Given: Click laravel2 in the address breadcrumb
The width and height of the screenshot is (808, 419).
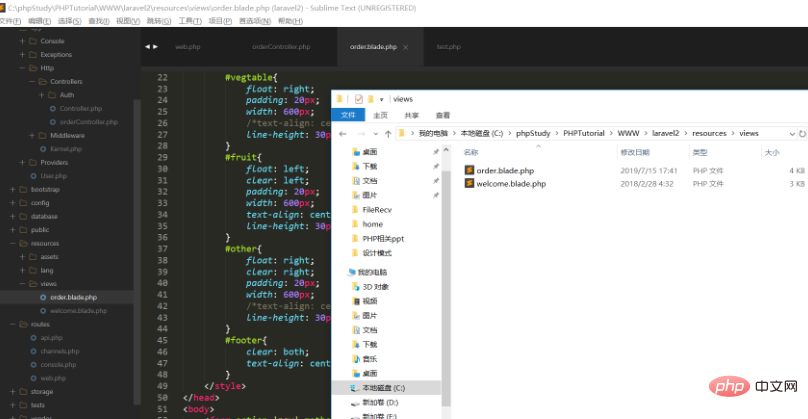Looking at the screenshot, I should pyautogui.click(x=665, y=133).
